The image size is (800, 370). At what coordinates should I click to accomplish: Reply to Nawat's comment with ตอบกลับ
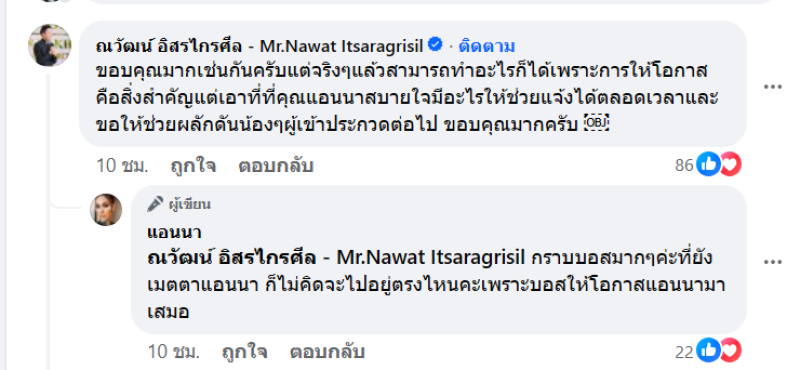click(276, 166)
